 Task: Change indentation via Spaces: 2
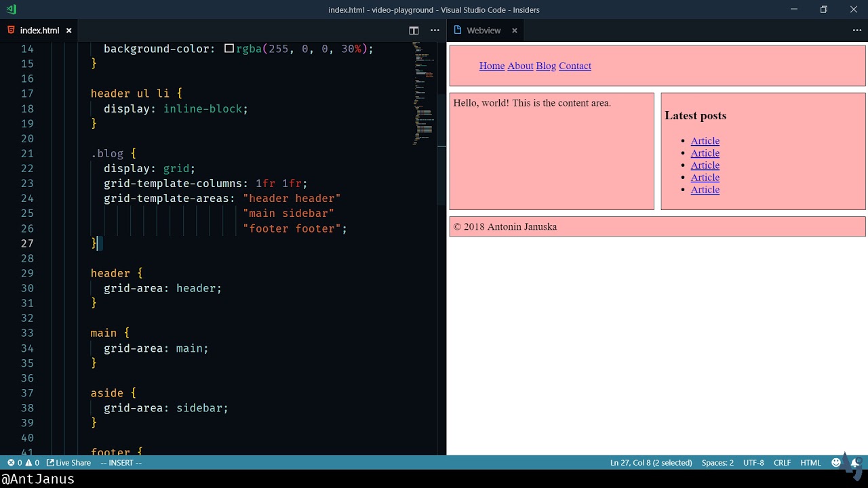tap(717, 463)
